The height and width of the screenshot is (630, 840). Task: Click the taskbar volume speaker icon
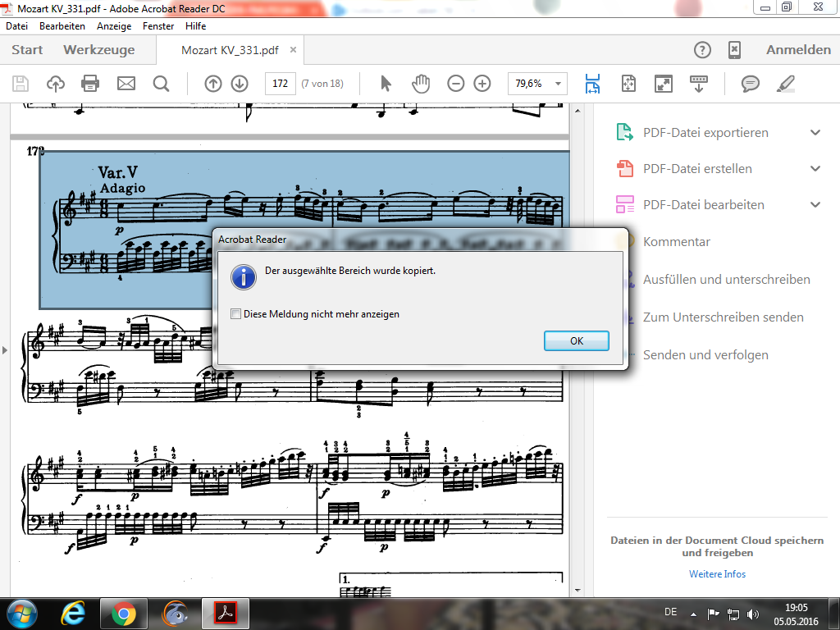[753, 614]
